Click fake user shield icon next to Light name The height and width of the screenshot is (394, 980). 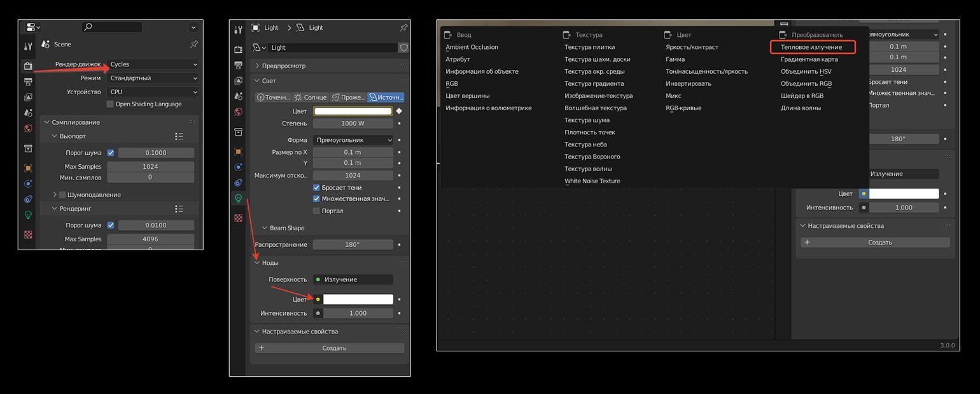click(x=403, y=48)
